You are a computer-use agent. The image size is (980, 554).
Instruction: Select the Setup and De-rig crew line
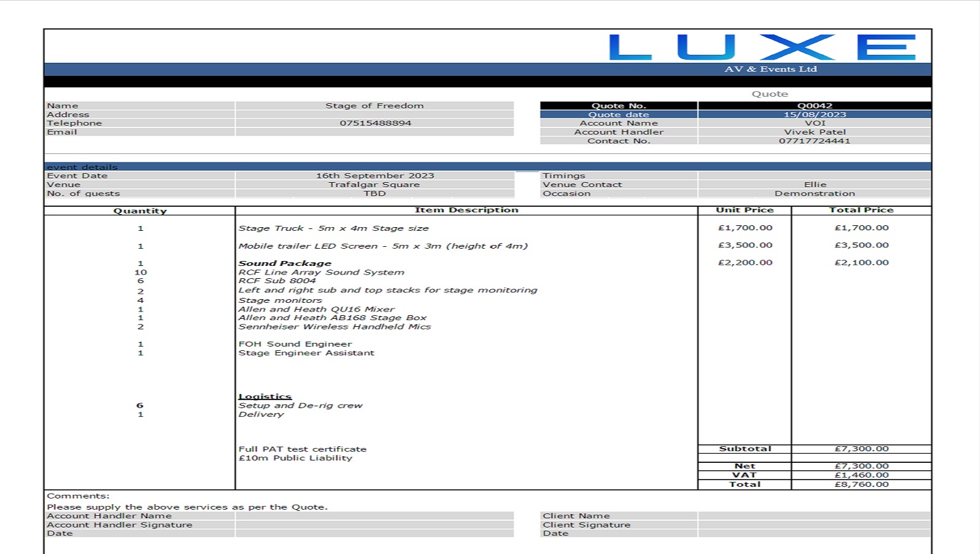coord(300,406)
